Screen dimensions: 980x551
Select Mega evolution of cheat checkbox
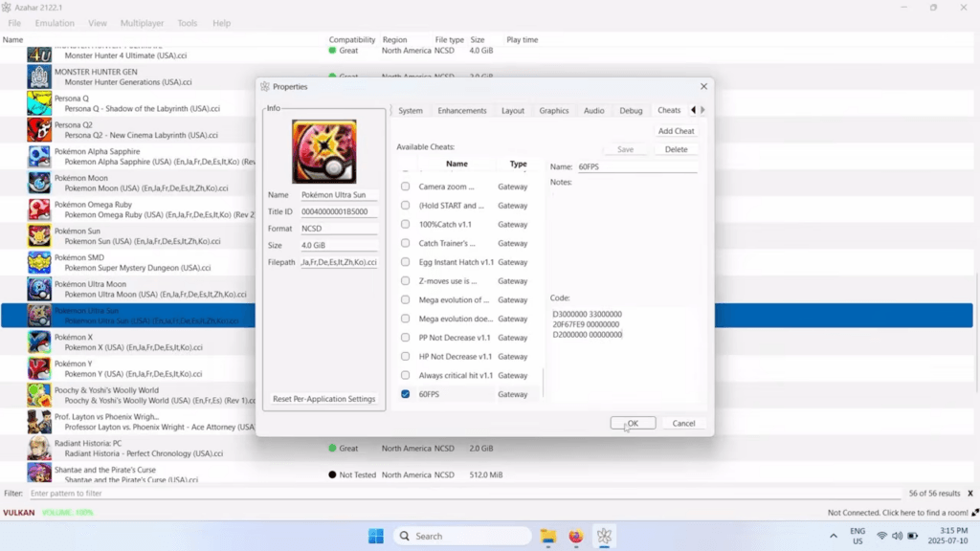[x=405, y=299]
